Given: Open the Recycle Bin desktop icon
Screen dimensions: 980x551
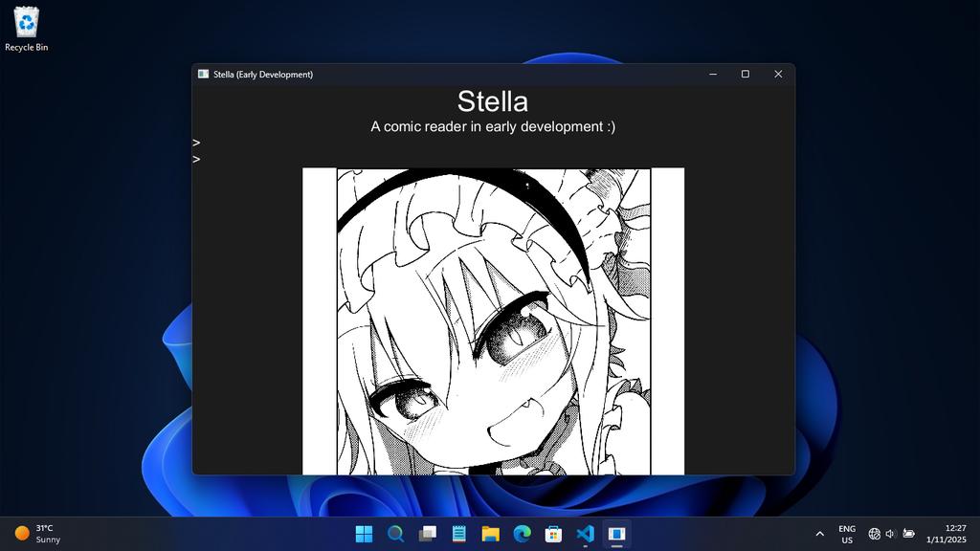Looking at the screenshot, I should click(26, 30).
